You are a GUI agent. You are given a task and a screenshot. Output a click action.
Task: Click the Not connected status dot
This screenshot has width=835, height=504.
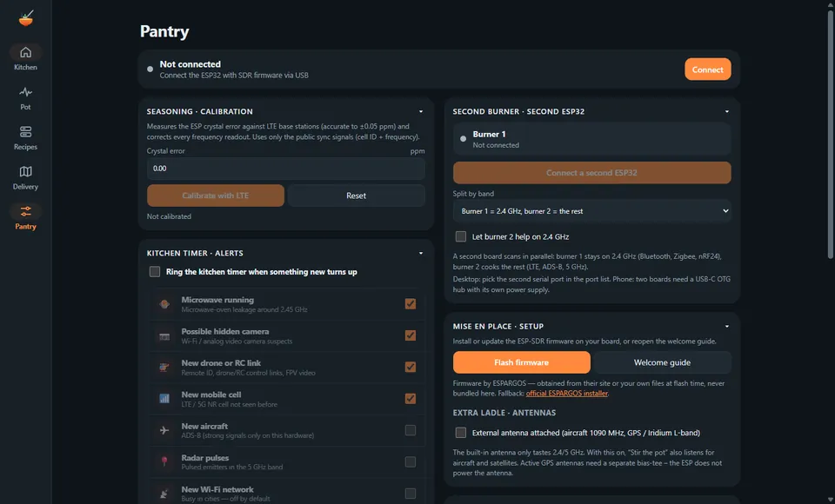[x=150, y=70]
